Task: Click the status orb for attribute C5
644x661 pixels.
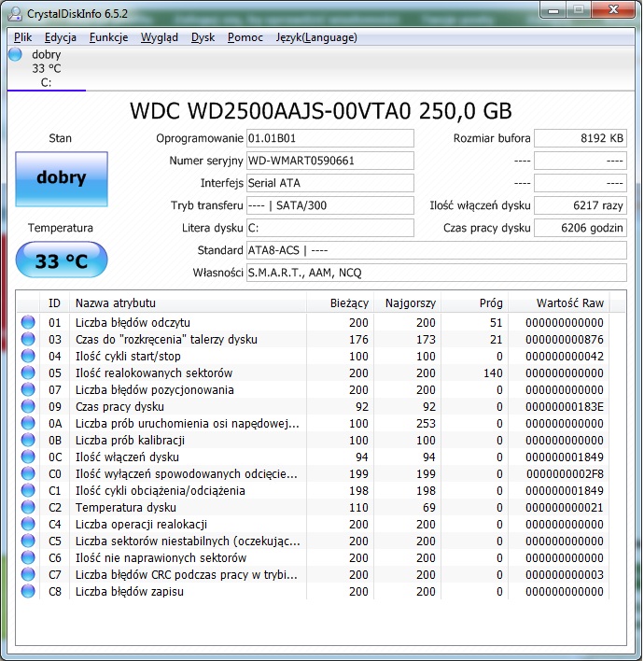Action: (x=28, y=541)
